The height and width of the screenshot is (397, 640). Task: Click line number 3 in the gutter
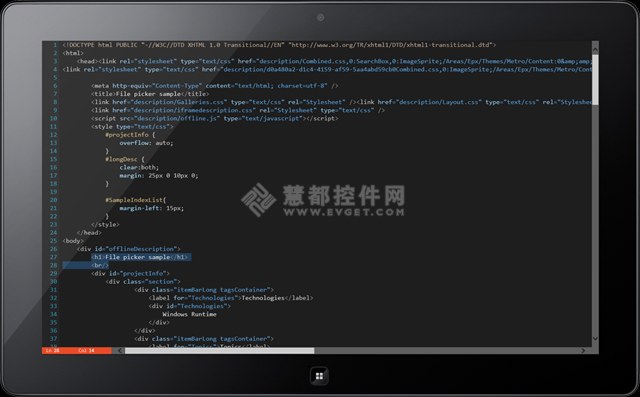point(56,61)
